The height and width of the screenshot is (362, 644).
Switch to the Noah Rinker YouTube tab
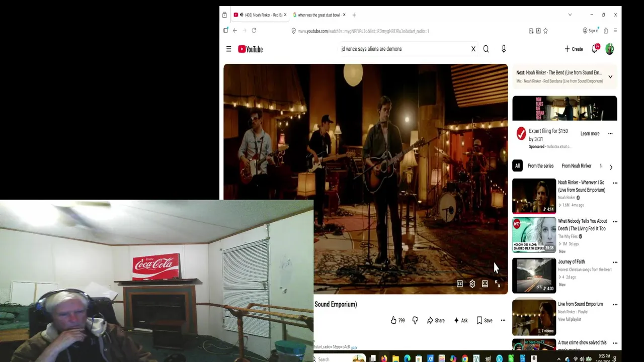(260, 15)
